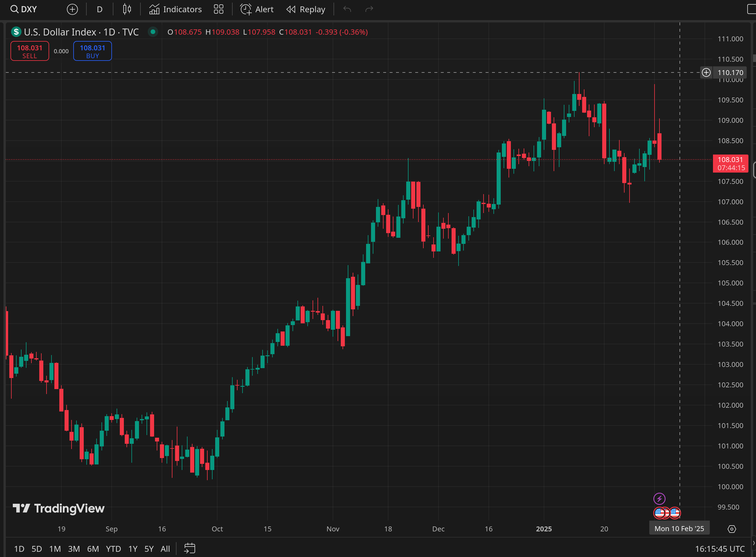Open the indicator templates grid icon
This screenshot has width=756, height=557.
[218, 9]
